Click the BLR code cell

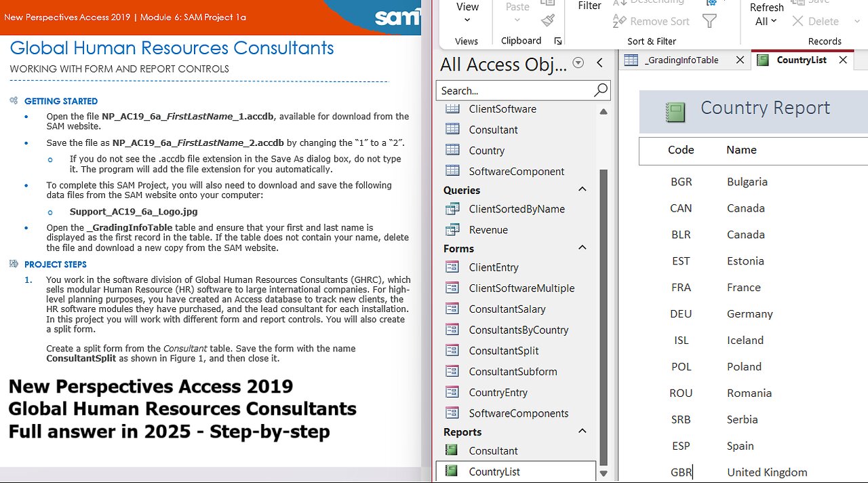click(681, 235)
